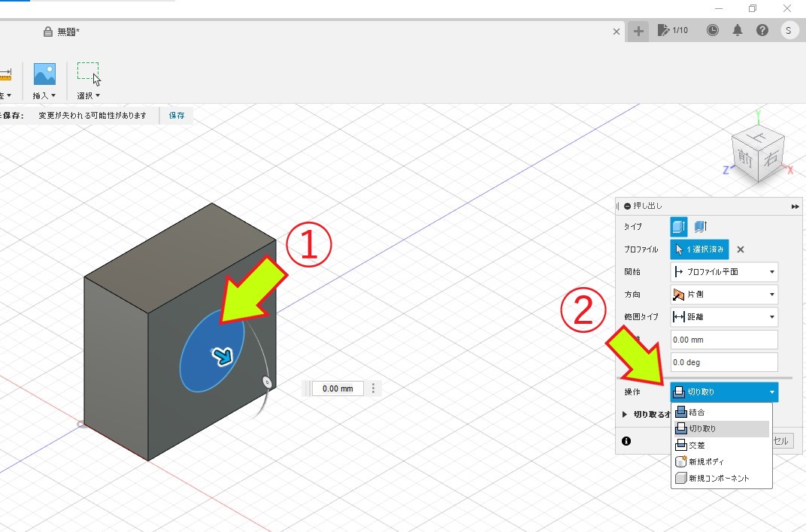The image size is (806, 532).
Task: Click the info icon in dialog footer
Action: (x=626, y=441)
